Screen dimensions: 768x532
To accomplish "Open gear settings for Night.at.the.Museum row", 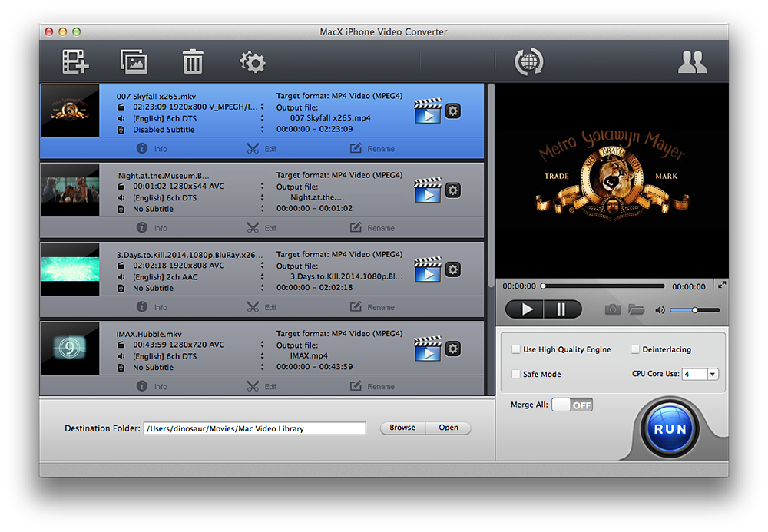I will click(x=453, y=190).
